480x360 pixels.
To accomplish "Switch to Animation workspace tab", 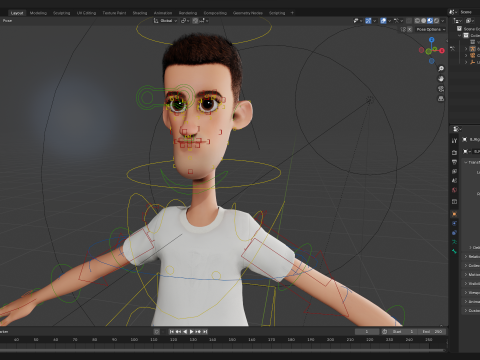I will click(x=163, y=13).
